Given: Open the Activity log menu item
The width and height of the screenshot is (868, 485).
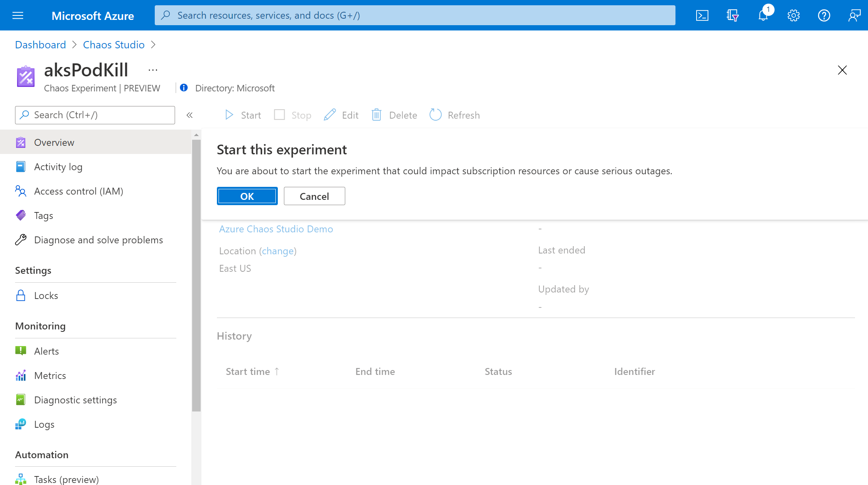Looking at the screenshot, I should click(58, 167).
